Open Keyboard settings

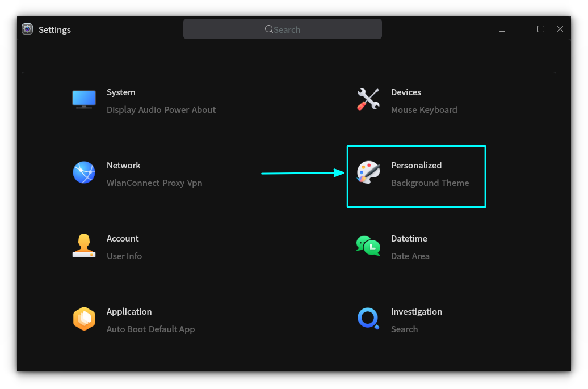click(439, 109)
